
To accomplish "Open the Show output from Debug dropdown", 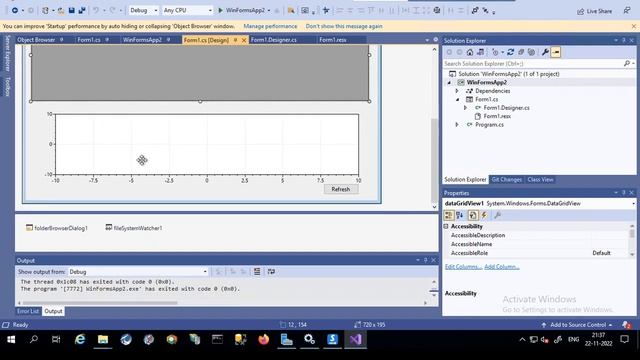I will pos(138,272).
